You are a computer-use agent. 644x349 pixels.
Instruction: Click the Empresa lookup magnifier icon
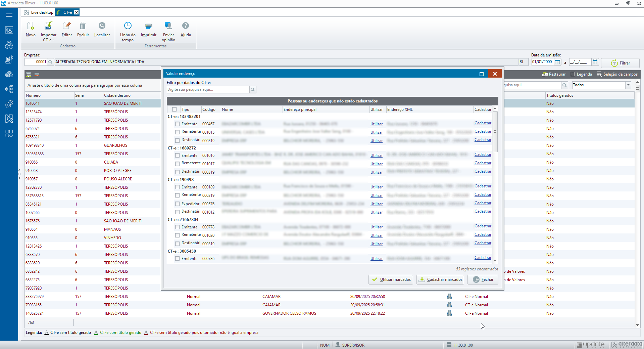[x=50, y=62]
